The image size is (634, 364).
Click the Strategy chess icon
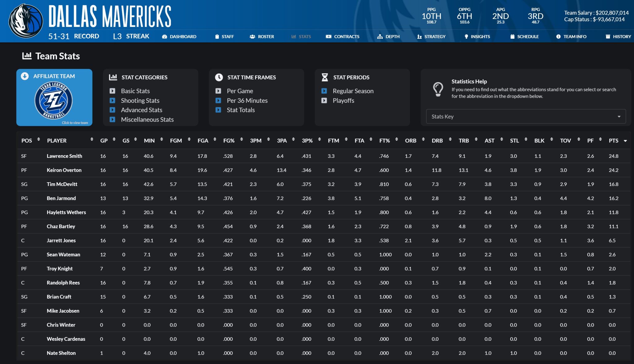(419, 37)
